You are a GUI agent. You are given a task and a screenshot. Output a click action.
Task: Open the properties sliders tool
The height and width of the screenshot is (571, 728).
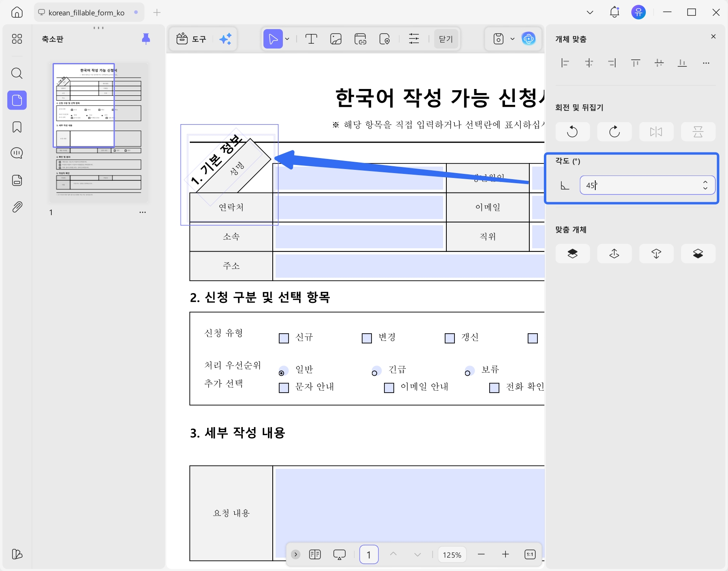tap(414, 39)
